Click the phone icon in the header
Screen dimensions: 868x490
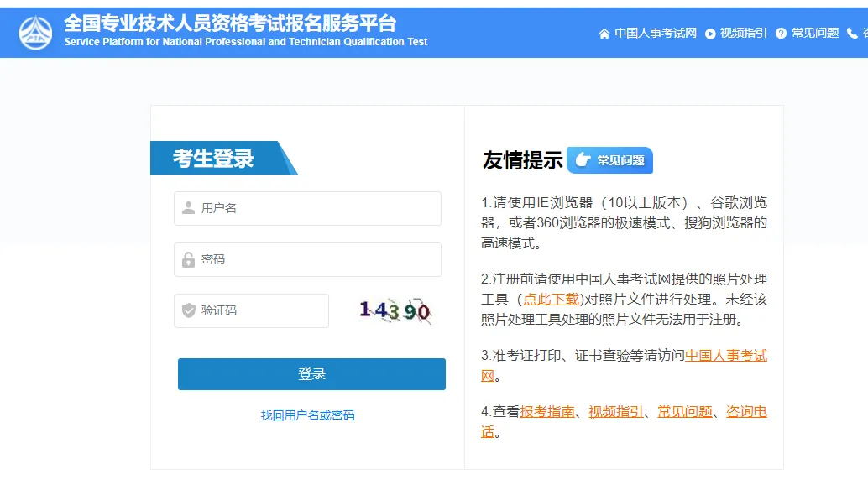[853, 34]
